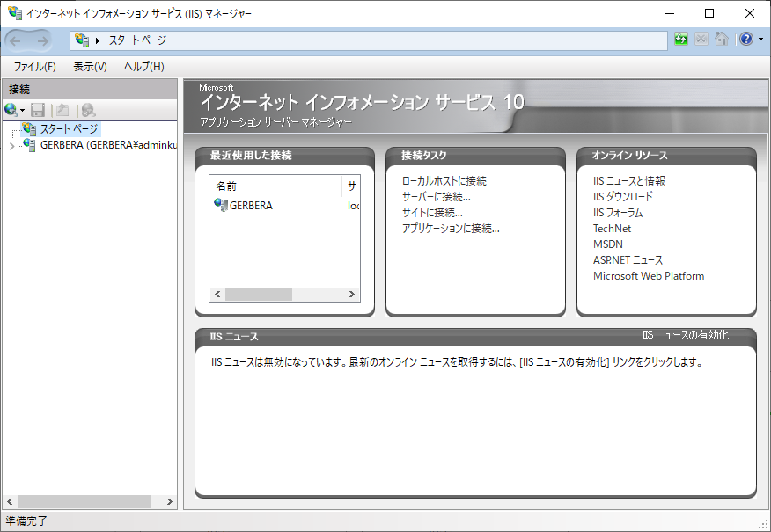
Task: Click the Home icon in address toolbar
Action: coord(722,39)
